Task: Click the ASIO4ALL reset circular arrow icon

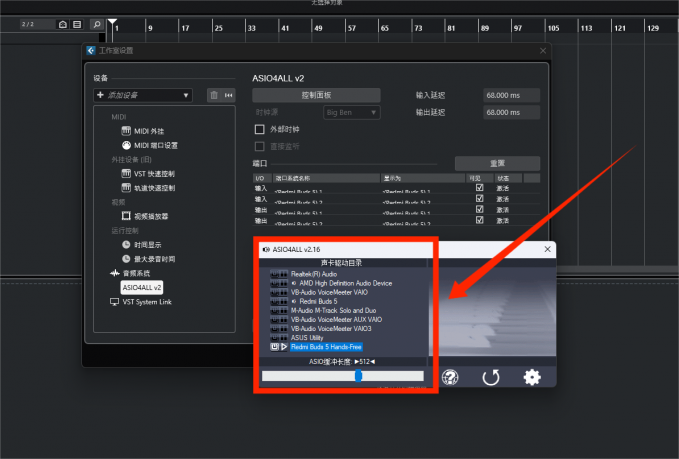Action: coord(491,377)
